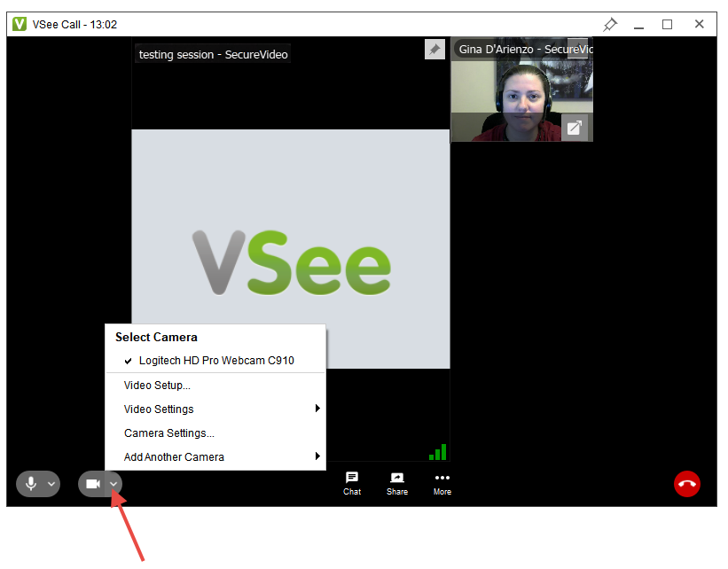The image size is (728, 569).
Task: Pin VSee Call window on top
Action: pyautogui.click(x=610, y=24)
